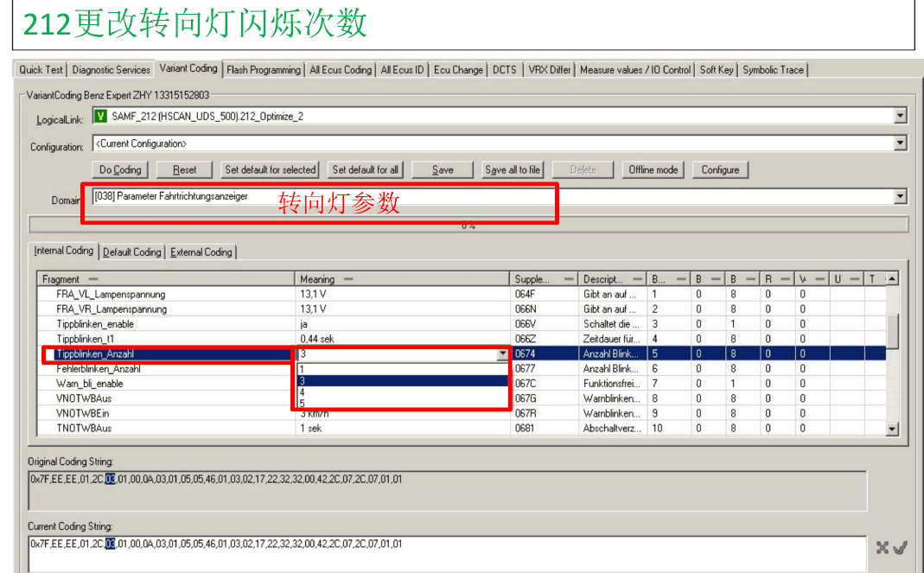Click the Fragment column filter icon
The height and width of the screenshot is (573, 924).
(x=93, y=279)
